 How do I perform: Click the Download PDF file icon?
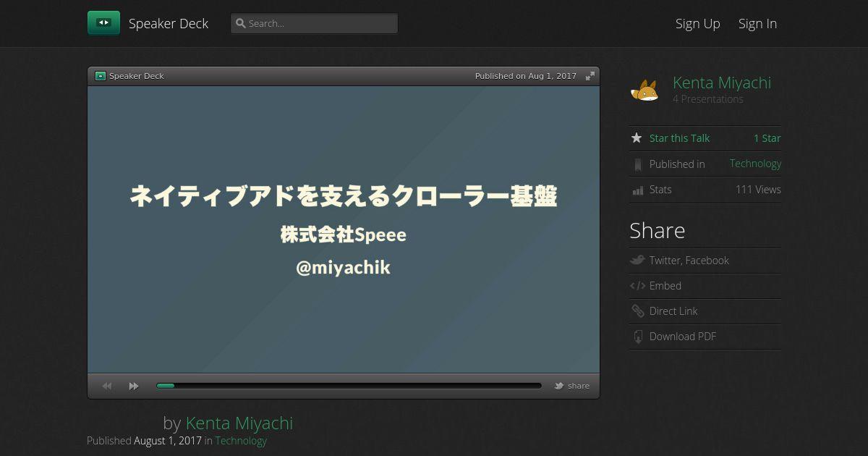[637, 337]
